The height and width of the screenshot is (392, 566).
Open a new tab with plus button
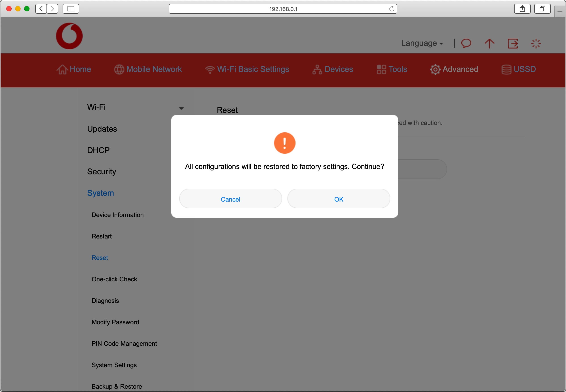[x=560, y=12]
